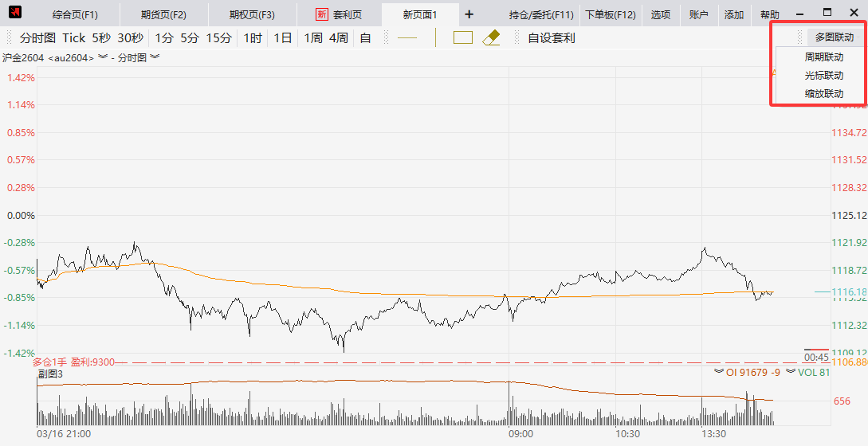Expand the OI indicator chevron
The width and height of the screenshot is (868, 446).
719,371
